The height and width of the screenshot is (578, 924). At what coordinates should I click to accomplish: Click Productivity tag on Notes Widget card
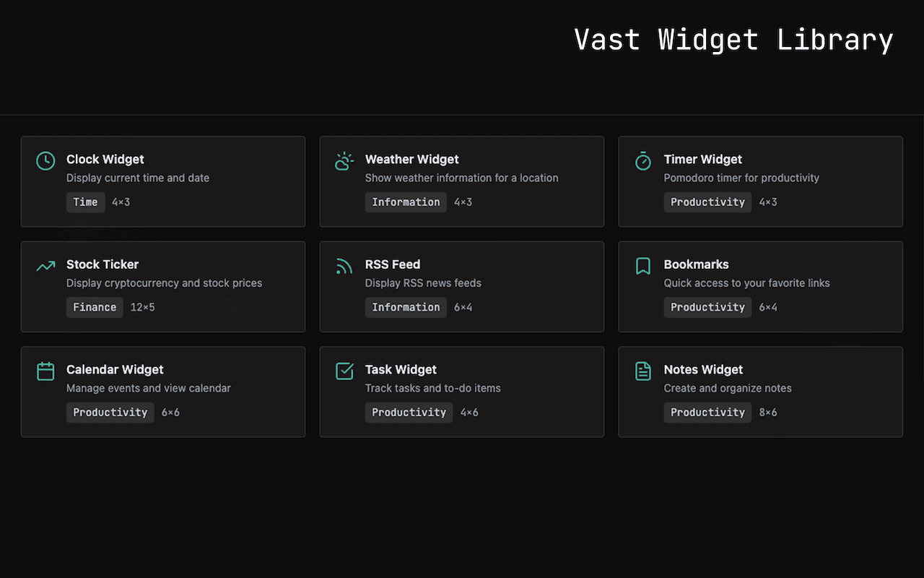707,413
